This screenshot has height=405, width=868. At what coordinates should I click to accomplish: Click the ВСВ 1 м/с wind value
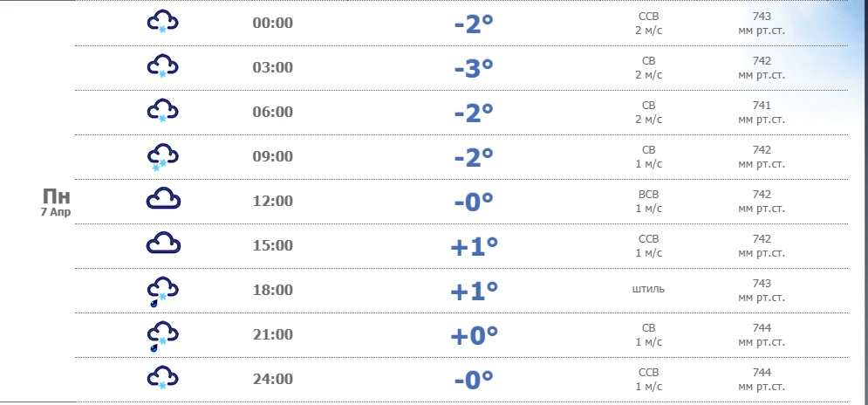(x=648, y=201)
